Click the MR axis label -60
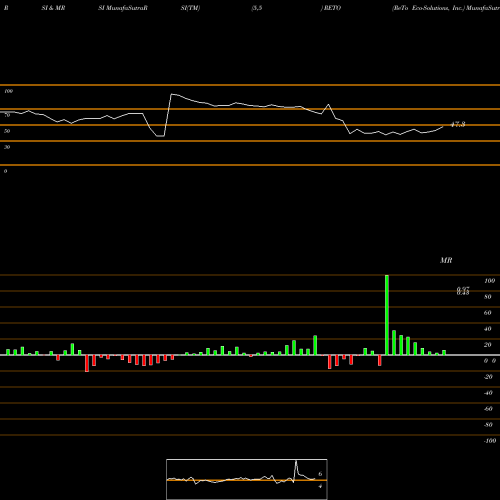The image size is (500, 500). (x=488, y=409)
